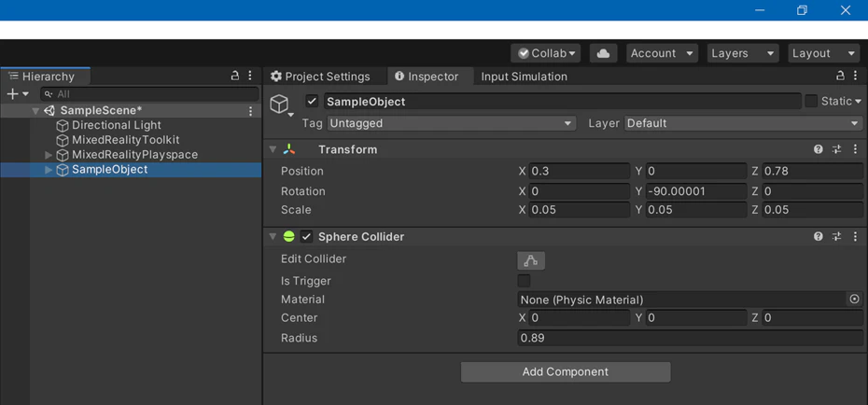The height and width of the screenshot is (405, 868).
Task: Click Position Z field showing 0.78
Action: pyautogui.click(x=812, y=171)
